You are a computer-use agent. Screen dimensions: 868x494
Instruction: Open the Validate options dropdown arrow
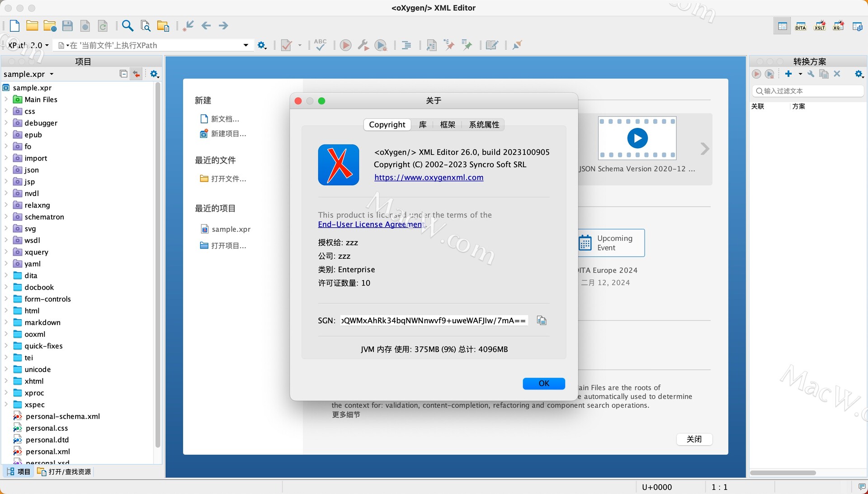299,45
